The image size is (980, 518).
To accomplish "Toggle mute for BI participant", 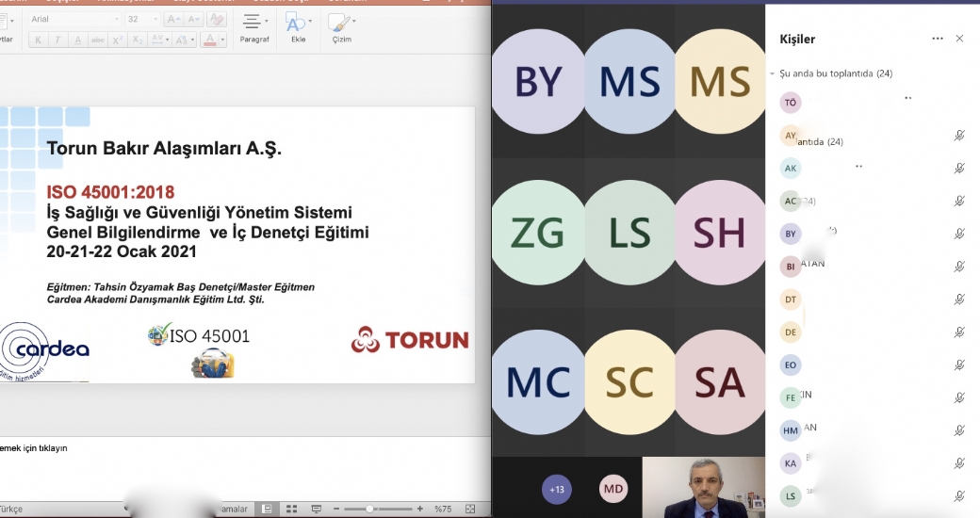I will tap(959, 267).
